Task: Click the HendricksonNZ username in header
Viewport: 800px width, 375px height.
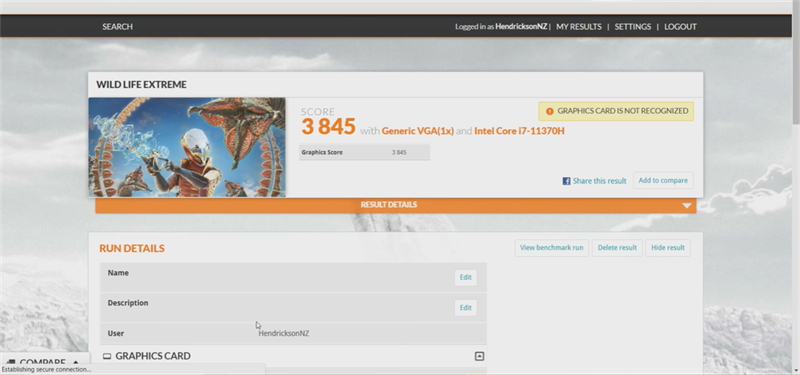Action: pos(521,27)
